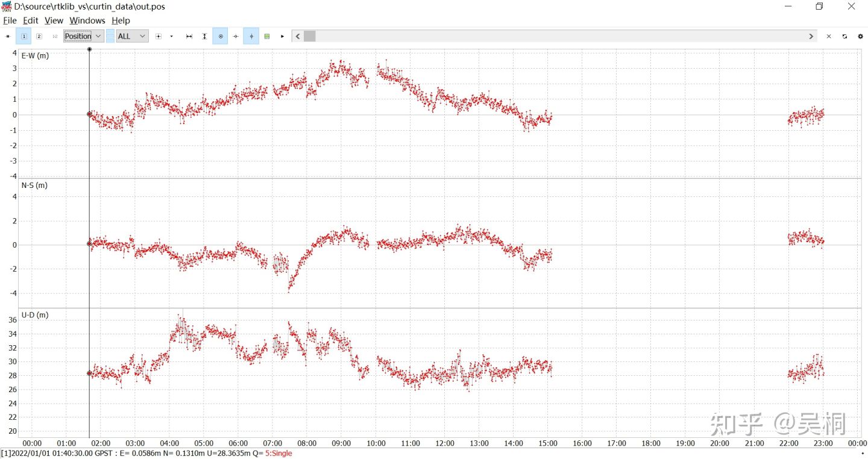The image size is (868, 459).
Task: Open the Help menu
Action: pyautogui.click(x=121, y=20)
